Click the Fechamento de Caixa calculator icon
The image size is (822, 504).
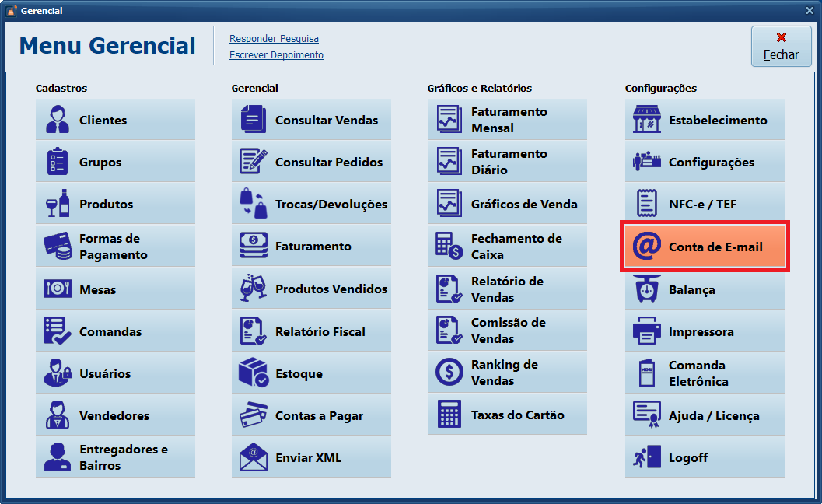point(449,247)
